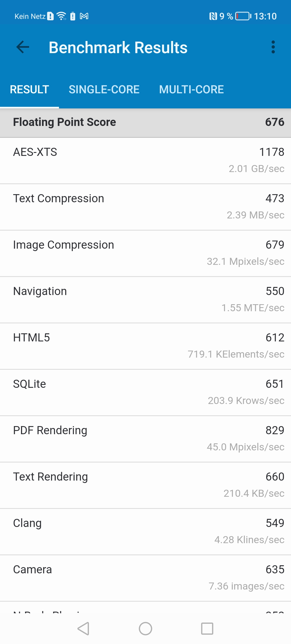Switch to the SINGLE-CORE tab
Screen dimensions: 291x644
(104, 90)
